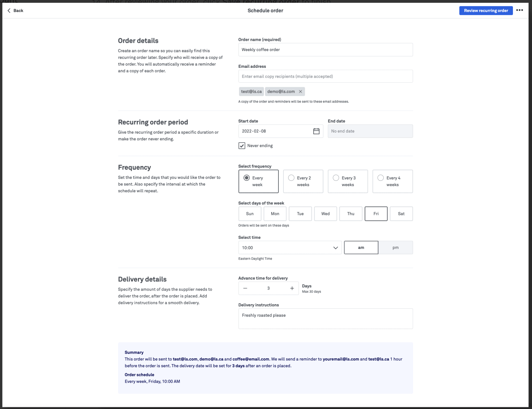Click Review recurring order button

486,11
